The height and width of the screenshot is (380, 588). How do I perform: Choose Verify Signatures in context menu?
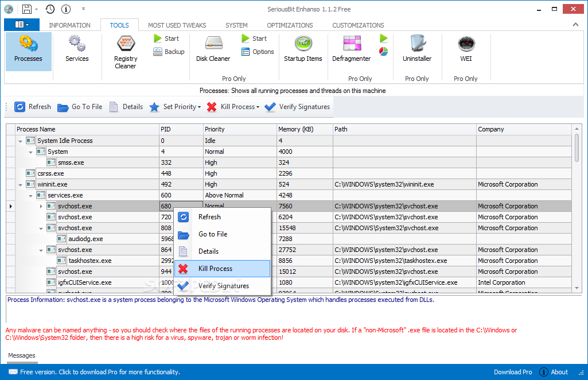[x=223, y=286]
